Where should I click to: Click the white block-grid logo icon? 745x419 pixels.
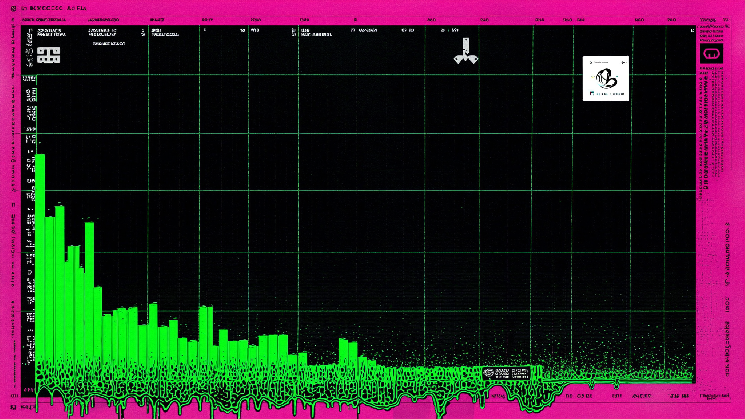click(x=48, y=55)
